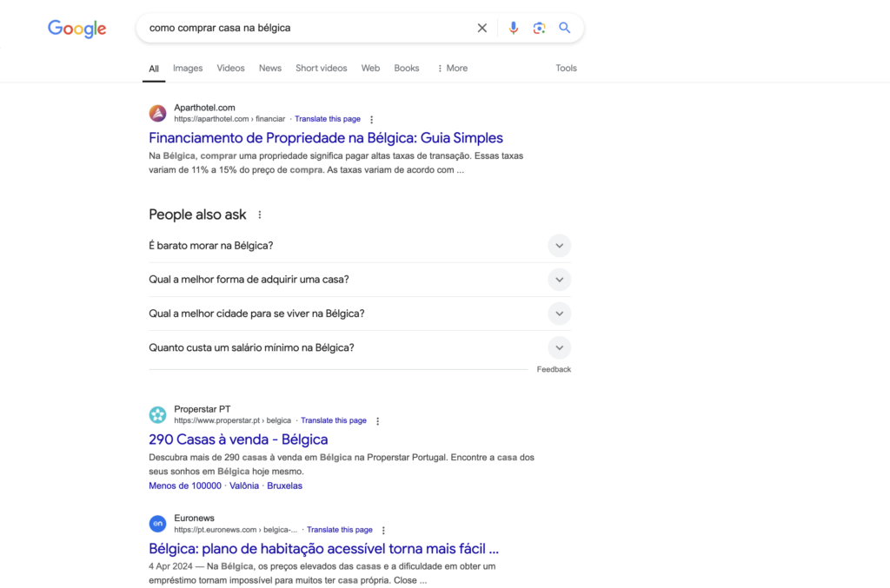Viewport: 890px width, 588px height.
Task: Open "Financiamento de Propriedade na Bélgica" result
Action: click(x=326, y=138)
